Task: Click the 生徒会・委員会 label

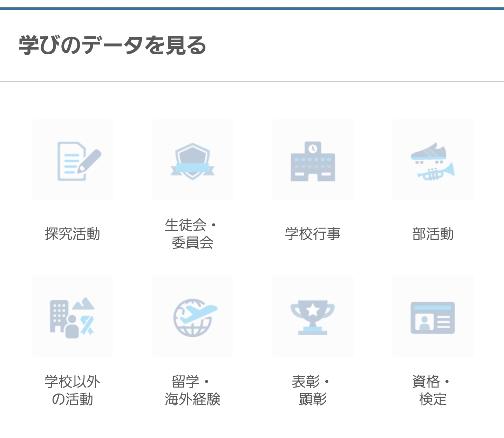Action: pyautogui.click(x=192, y=234)
